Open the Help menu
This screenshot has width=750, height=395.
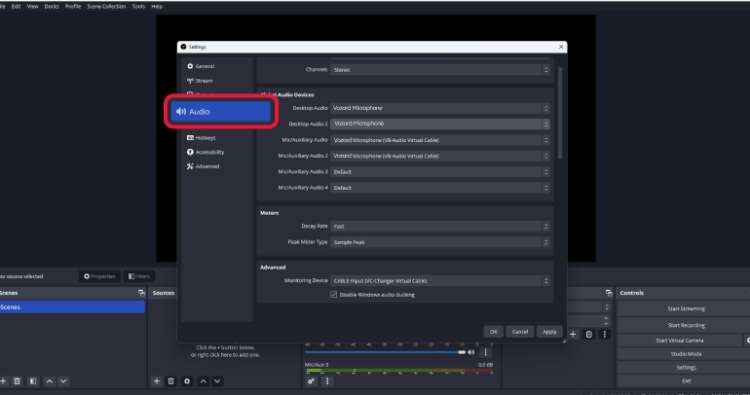(x=157, y=6)
